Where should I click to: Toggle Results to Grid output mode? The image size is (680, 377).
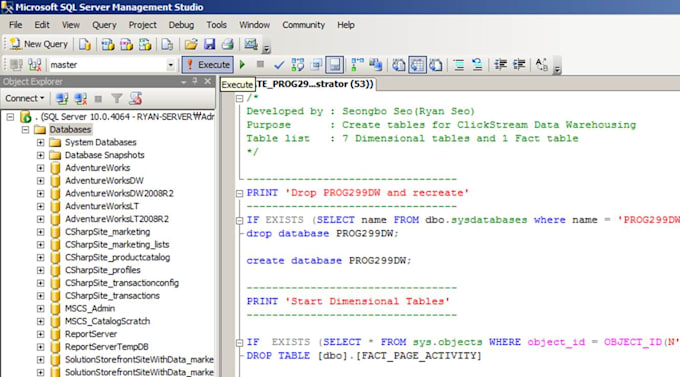[417, 65]
